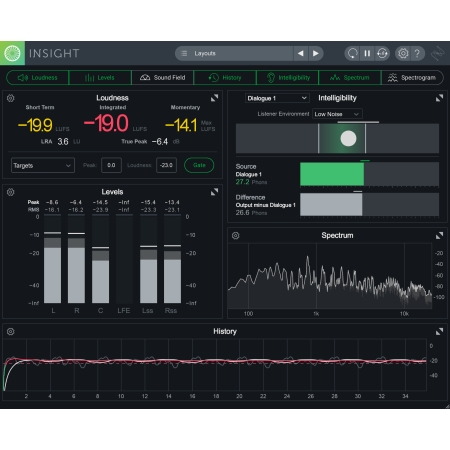Click the Momentary max value -14.1
The image size is (450, 450).
pyautogui.click(x=181, y=125)
